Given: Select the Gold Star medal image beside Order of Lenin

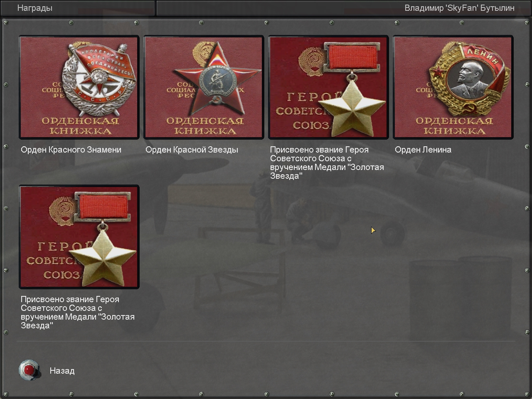Looking at the screenshot, I should click(x=328, y=87).
